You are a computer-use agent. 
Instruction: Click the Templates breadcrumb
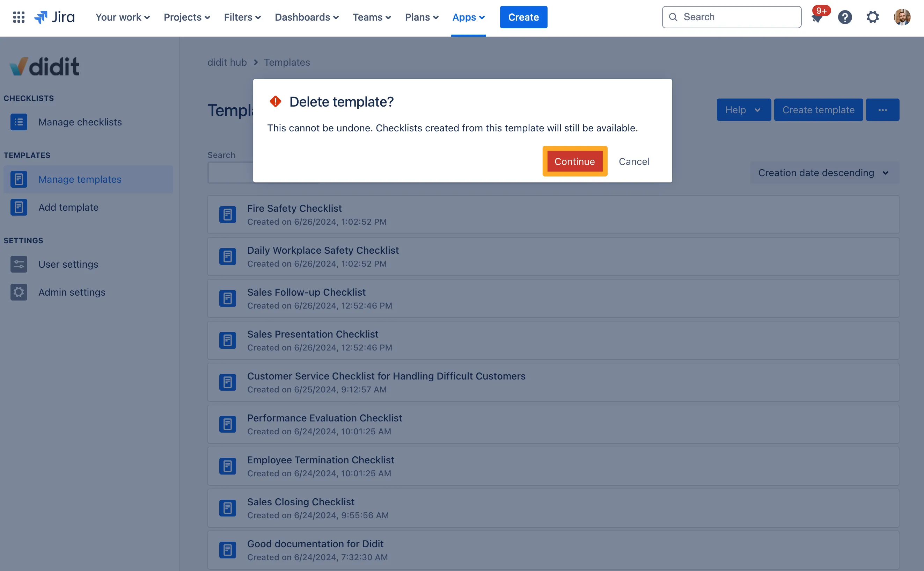pyautogui.click(x=287, y=62)
